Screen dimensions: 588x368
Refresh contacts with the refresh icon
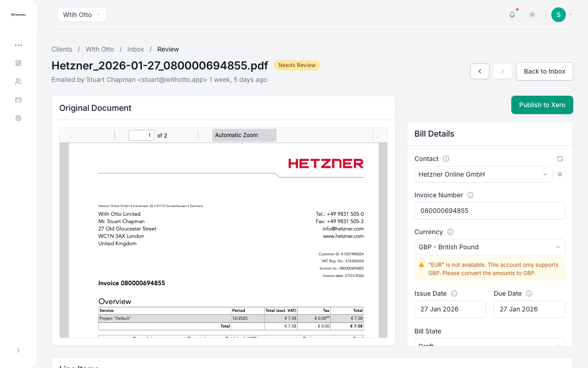tap(560, 159)
